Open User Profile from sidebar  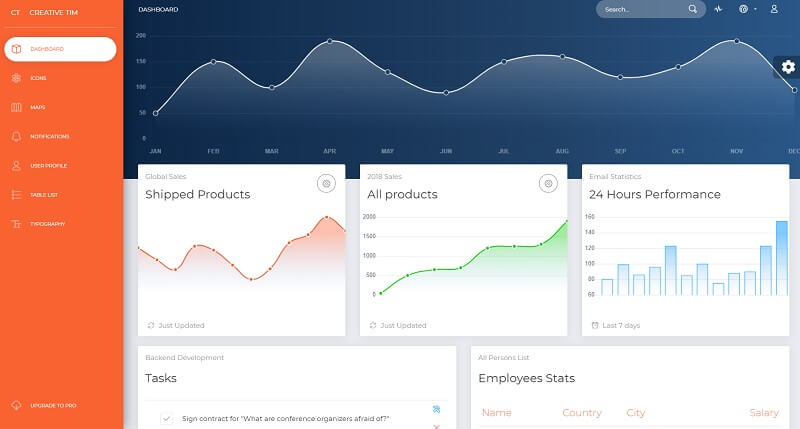coord(48,165)
